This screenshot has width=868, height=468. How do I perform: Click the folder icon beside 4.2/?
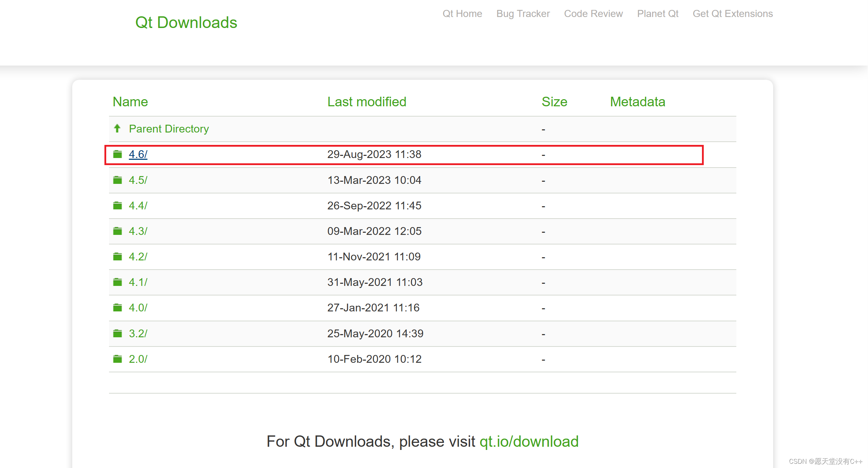[118, 256]
